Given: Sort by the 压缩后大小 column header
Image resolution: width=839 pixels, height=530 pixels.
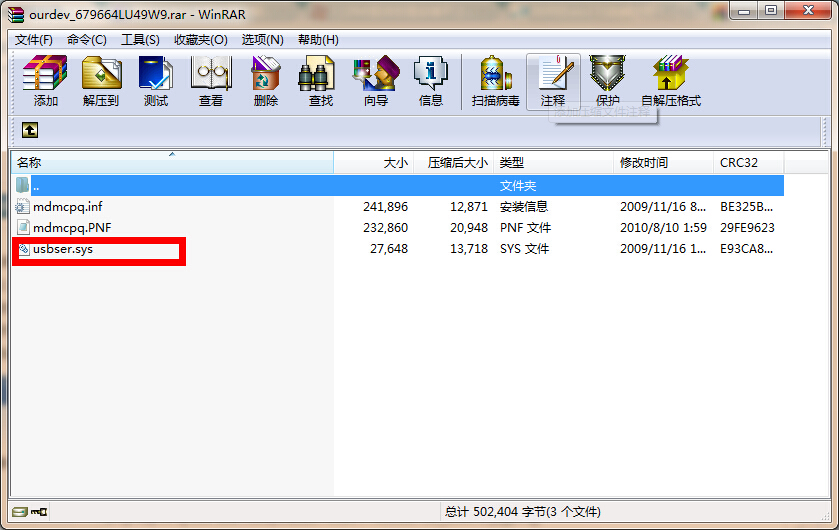Looking at the screenshot, I should (453, 163).
